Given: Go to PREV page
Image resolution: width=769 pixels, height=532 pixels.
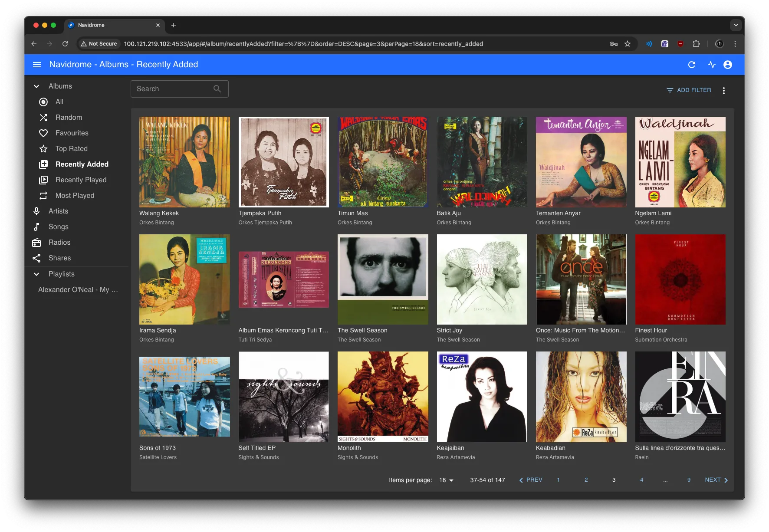Looking at the screenshot, I should tap(531, 480).
